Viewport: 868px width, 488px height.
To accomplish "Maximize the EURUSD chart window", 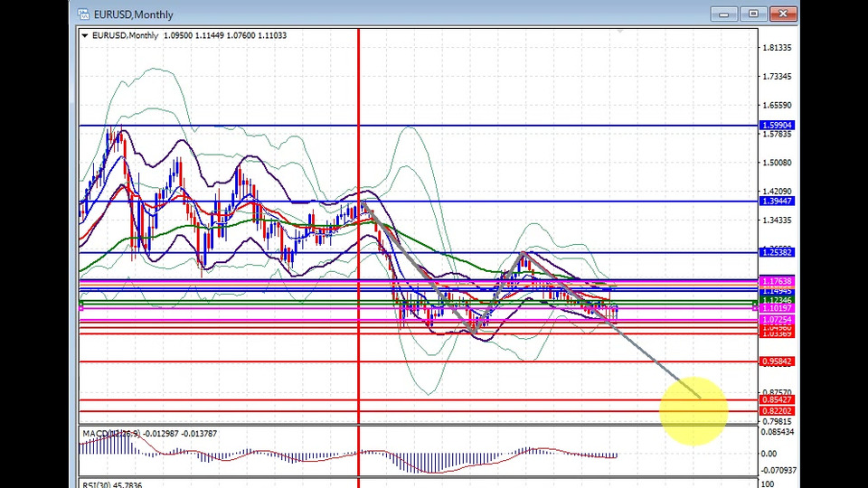I will click(752, 14).
